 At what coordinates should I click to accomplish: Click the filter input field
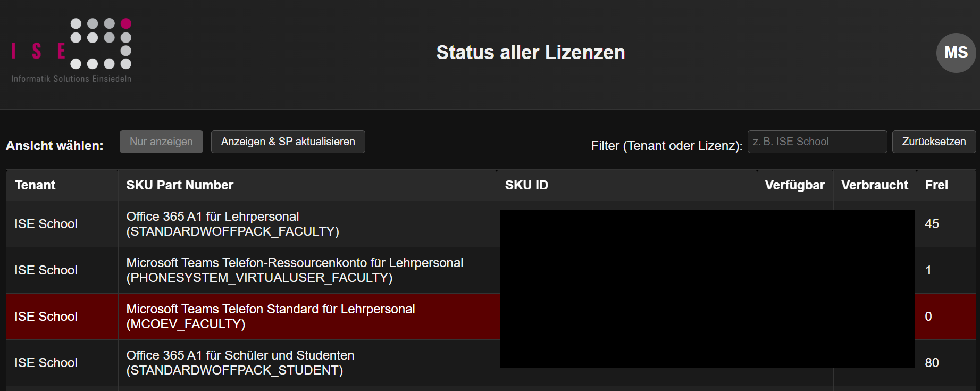[x=817, y=142]
